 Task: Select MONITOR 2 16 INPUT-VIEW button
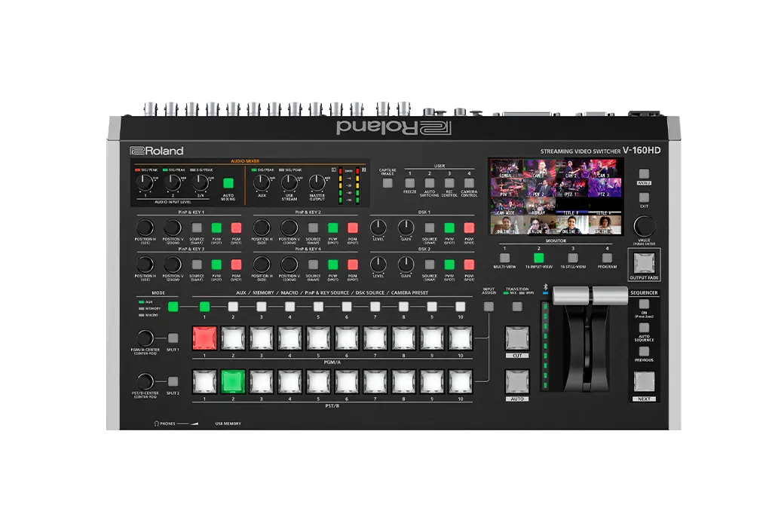tap(538, 258)
